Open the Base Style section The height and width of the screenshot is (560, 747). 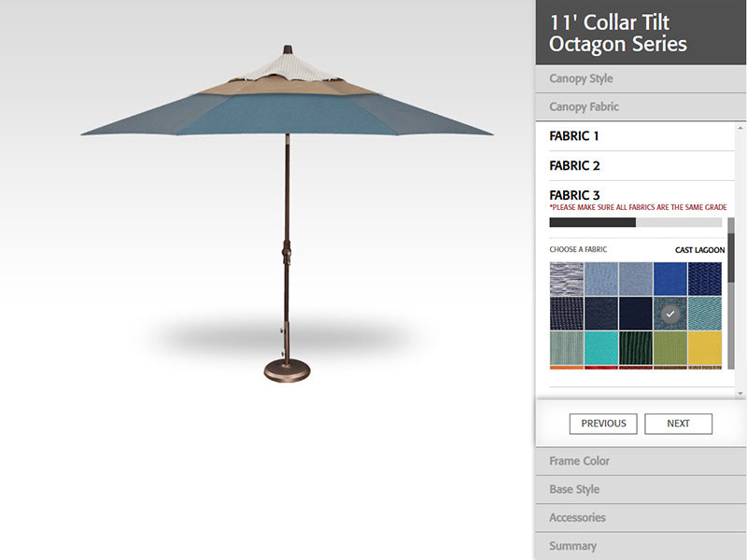[x=641, y=489]
